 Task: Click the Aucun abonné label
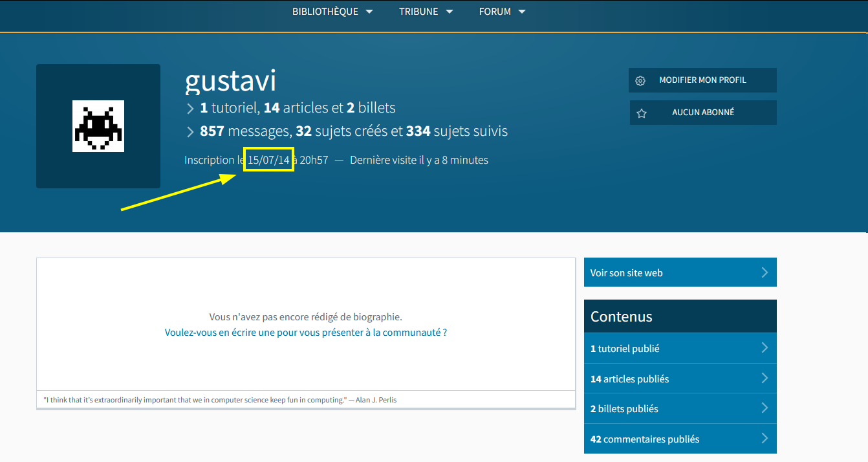pyautogui.click(x=703, y=113)
